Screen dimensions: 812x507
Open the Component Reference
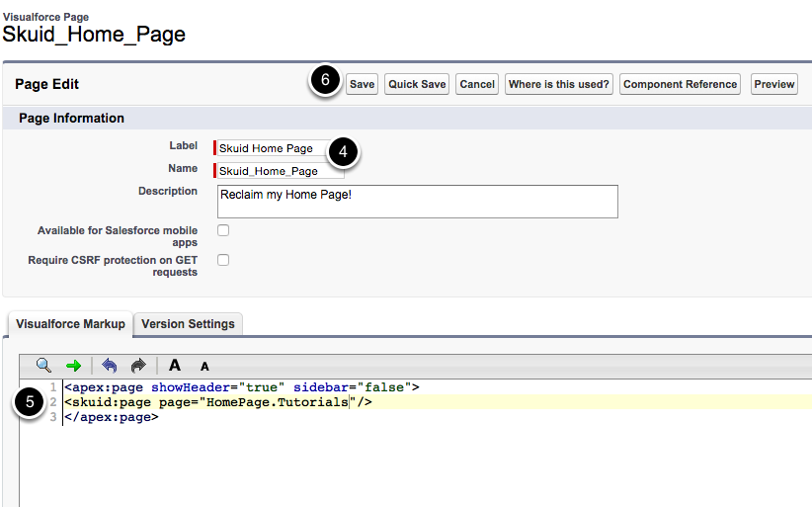tap(680, 84)
